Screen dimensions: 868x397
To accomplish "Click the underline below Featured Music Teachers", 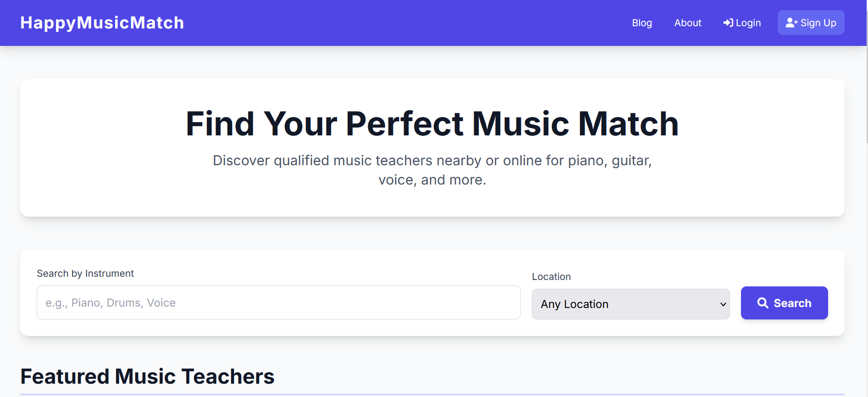I will click(x=432, y=394).
